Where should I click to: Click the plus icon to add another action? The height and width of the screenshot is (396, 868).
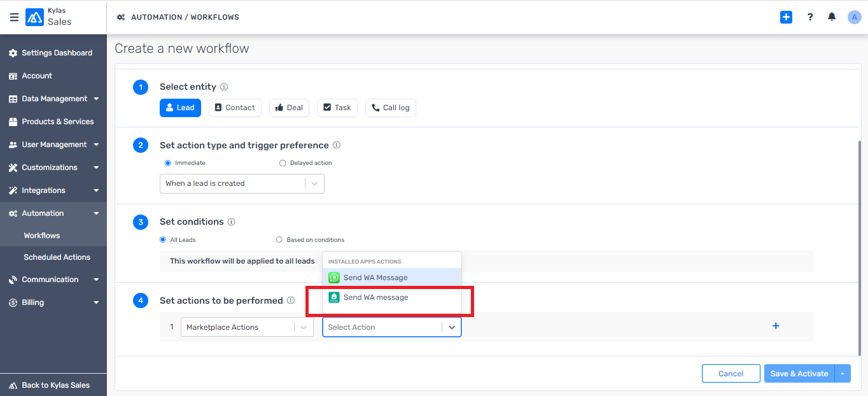[776, 325]
